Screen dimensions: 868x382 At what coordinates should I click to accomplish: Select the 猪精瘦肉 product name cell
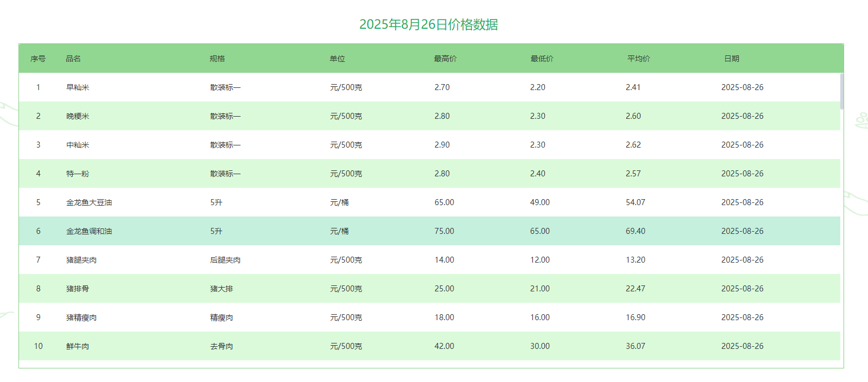81,317
